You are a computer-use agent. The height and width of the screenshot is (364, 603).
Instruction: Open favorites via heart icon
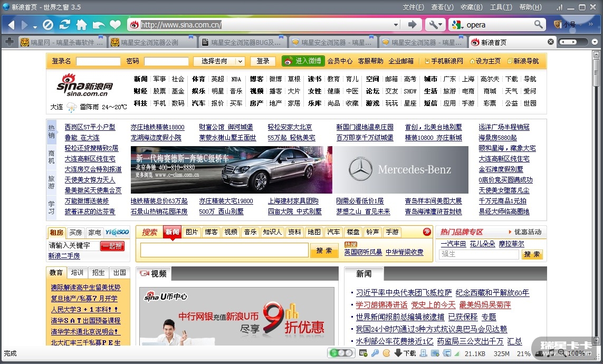116,25
